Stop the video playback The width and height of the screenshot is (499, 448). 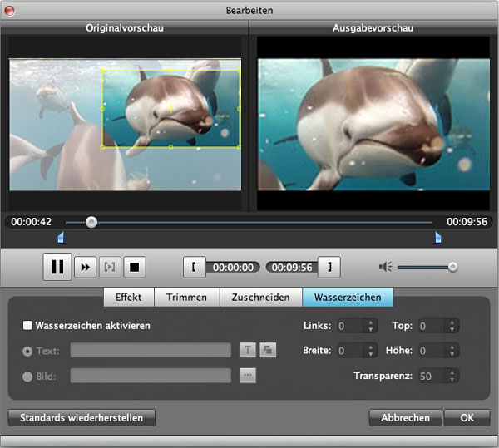coord(135,267)
